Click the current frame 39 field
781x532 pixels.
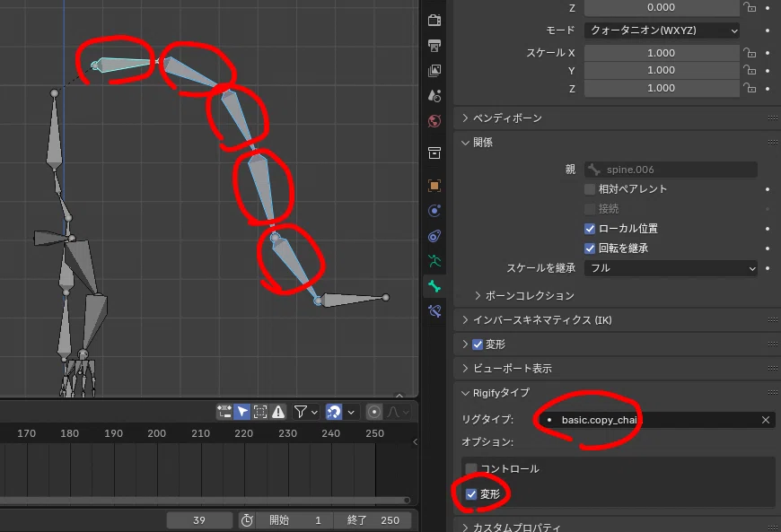click(x=199, y=520)
